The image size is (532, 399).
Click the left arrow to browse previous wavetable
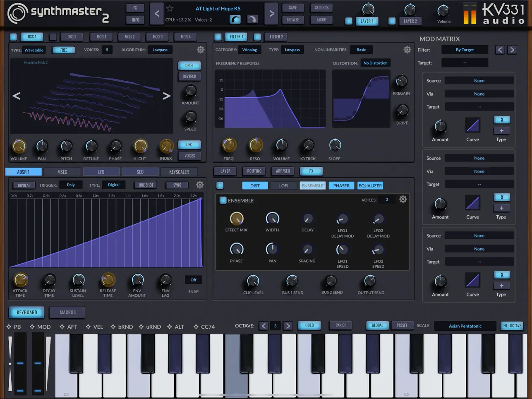click(x=16, y=96)
